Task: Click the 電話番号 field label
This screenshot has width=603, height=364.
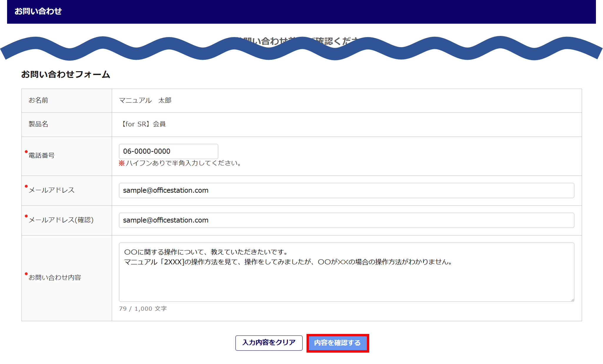Action: point(42,155)
